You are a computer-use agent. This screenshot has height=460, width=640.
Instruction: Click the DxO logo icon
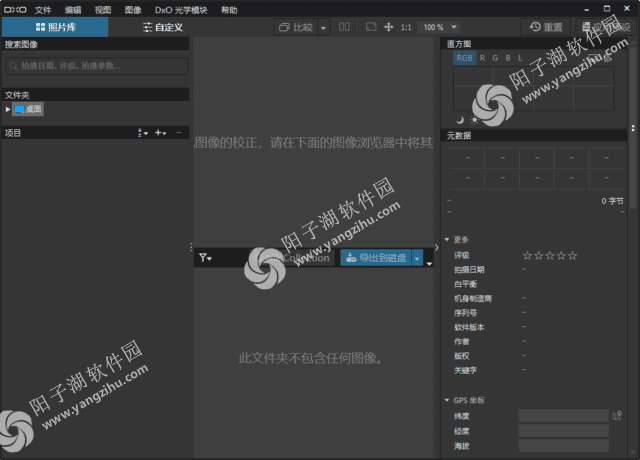[x=15, y=9]
